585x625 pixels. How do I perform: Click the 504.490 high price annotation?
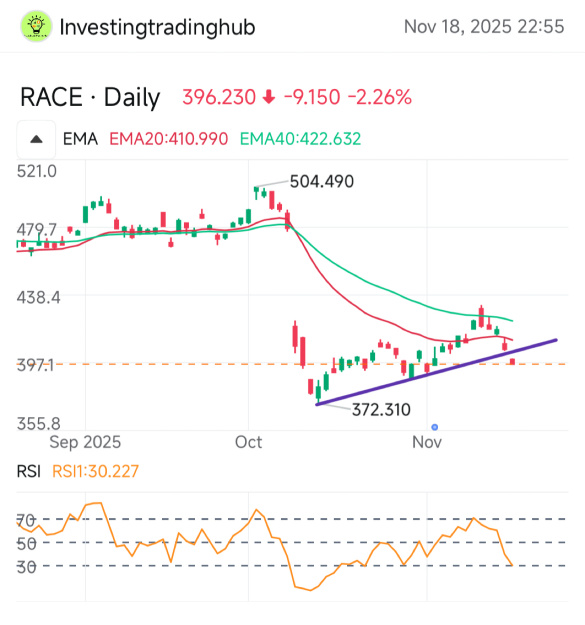click(x=322, y=182)
